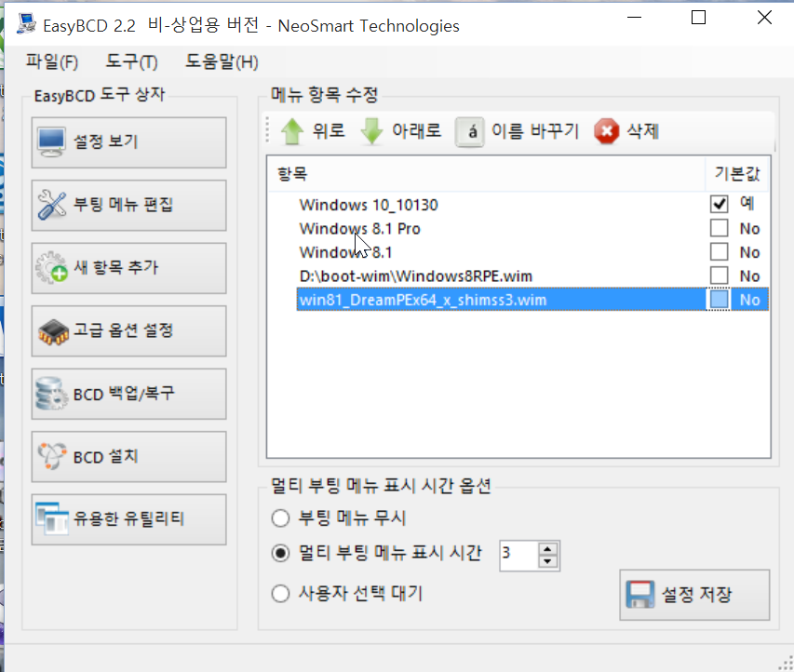794x672 pixels.
Task: Close the EasyBCD window
Action: click(764, 18)
